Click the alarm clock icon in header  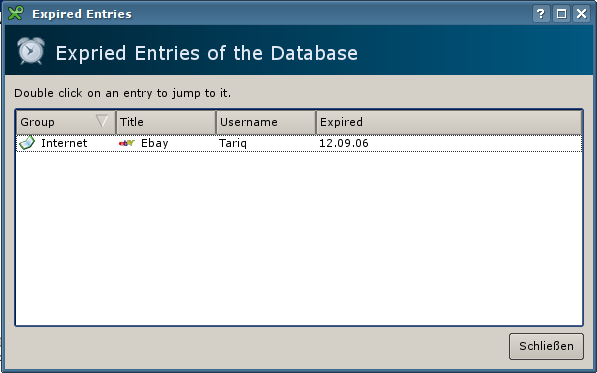[31, 51]
